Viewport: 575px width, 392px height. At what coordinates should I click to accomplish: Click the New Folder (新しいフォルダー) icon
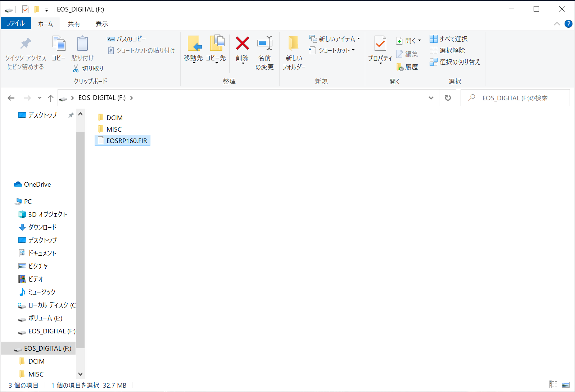click(x=294, y=44)
